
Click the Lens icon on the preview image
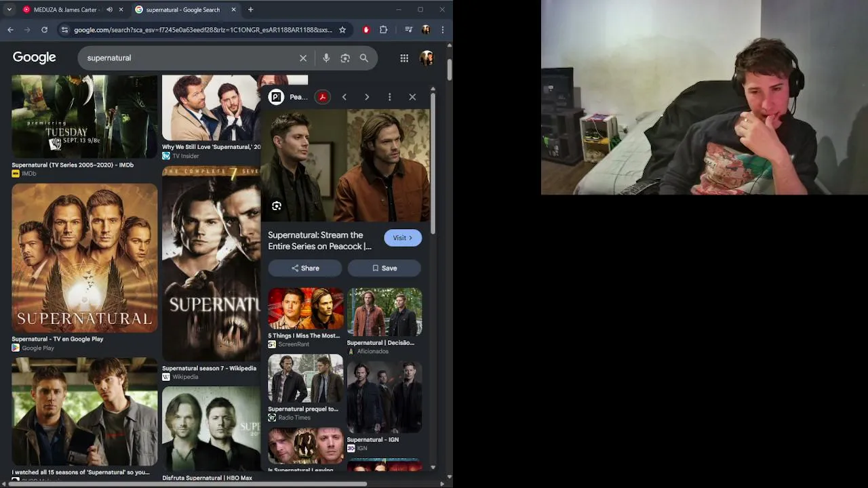(x=277, y=206)
